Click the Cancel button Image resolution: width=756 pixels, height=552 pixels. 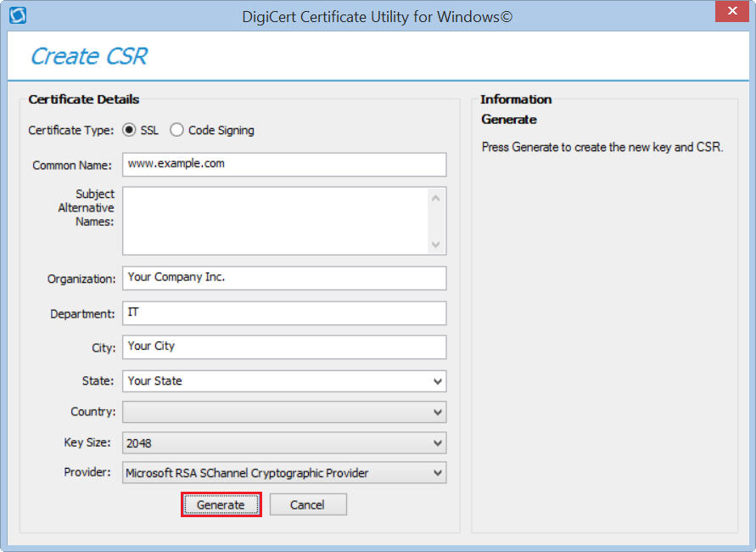[307, 504]
